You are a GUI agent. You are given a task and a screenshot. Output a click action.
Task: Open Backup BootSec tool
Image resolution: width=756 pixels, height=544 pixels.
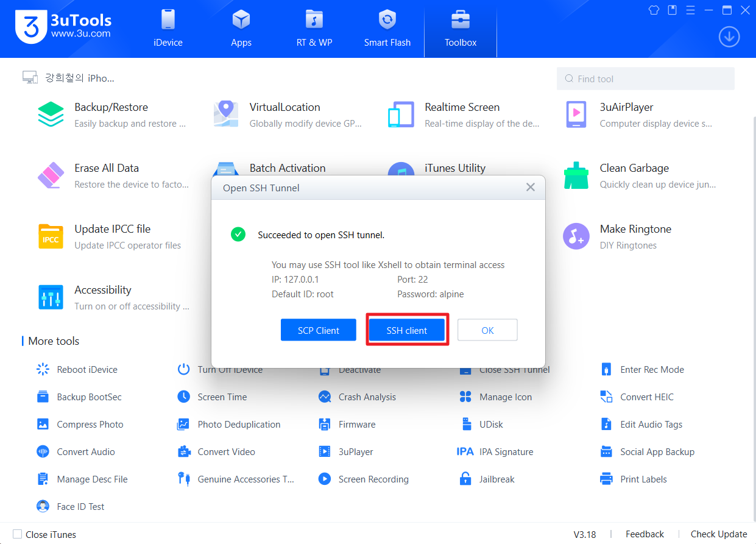79,397
